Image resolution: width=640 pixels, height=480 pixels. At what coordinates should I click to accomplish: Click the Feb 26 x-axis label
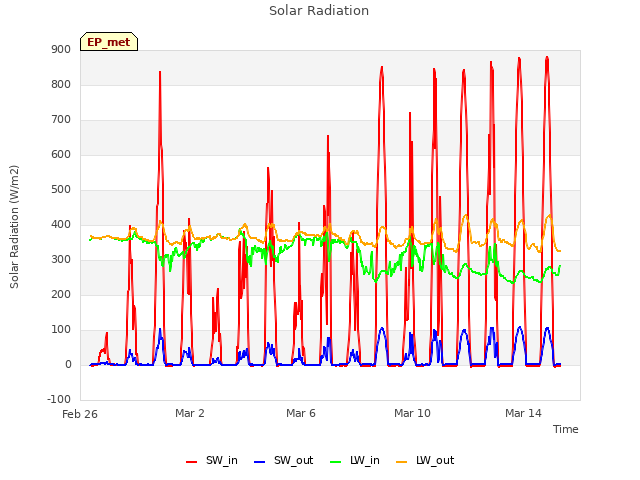click(x=80, y=414)
